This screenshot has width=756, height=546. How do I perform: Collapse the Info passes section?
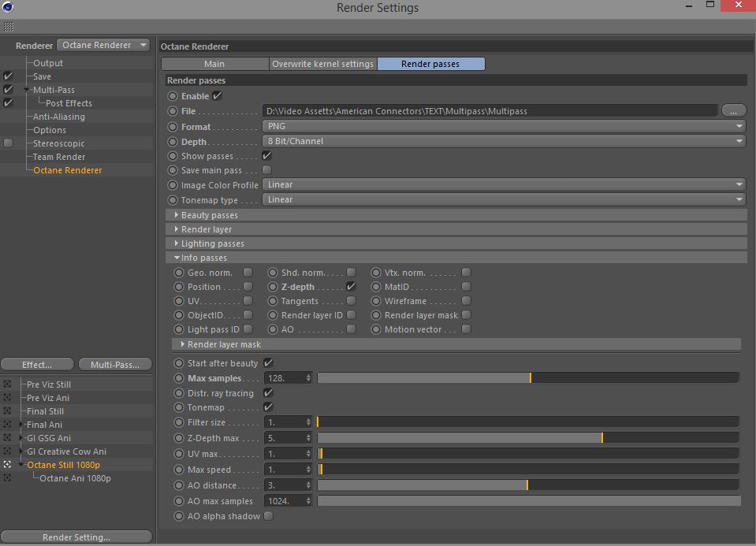[177, 258]
